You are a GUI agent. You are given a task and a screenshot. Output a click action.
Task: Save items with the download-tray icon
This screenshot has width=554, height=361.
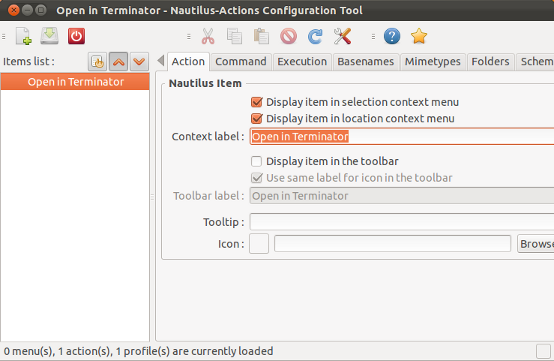pos(49,36)
